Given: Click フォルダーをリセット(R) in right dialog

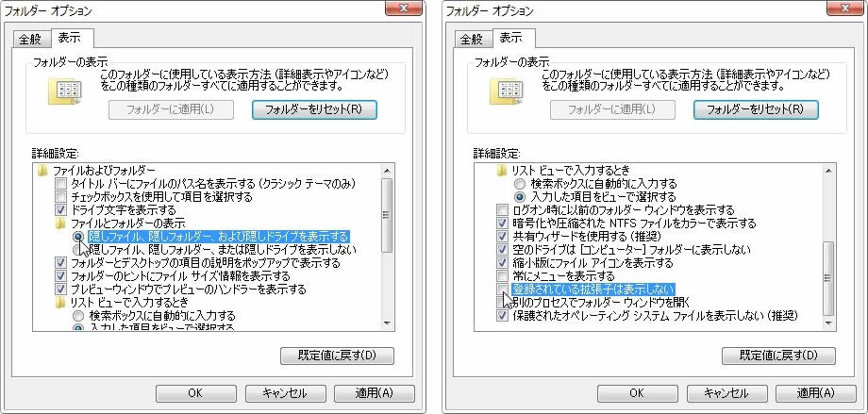Looking at the screenshot, I should (756, 109).
